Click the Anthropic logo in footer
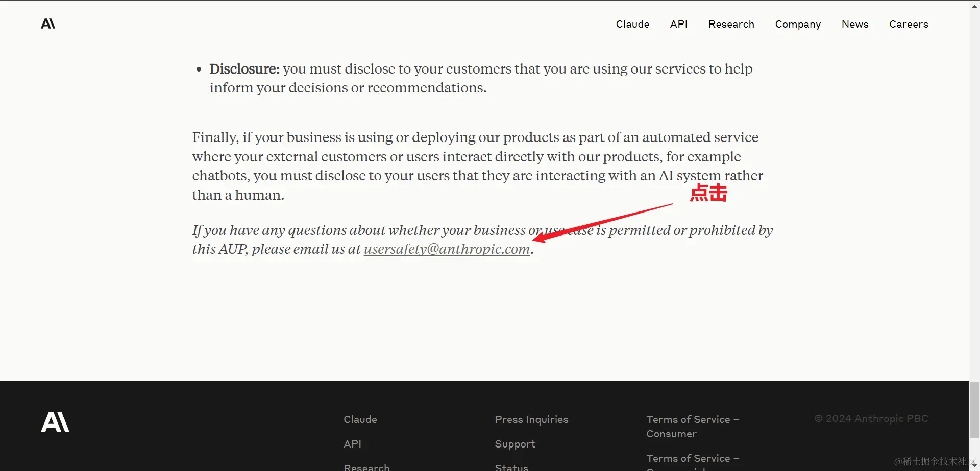This screenshot has width=980, height=471. [55, 422]
